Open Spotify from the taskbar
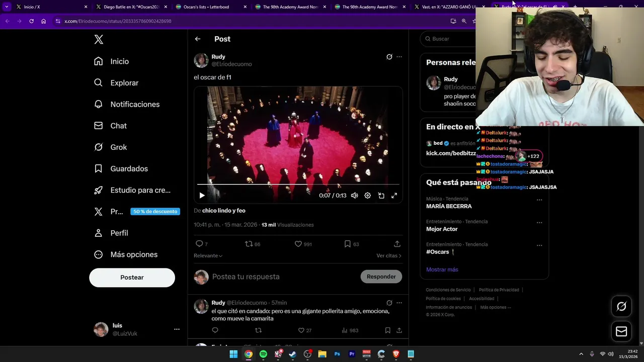 tap(263, 354)
